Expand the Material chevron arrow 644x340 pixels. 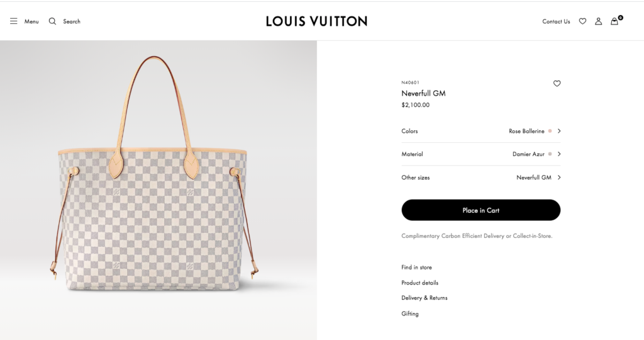click(x=559, y=154)
